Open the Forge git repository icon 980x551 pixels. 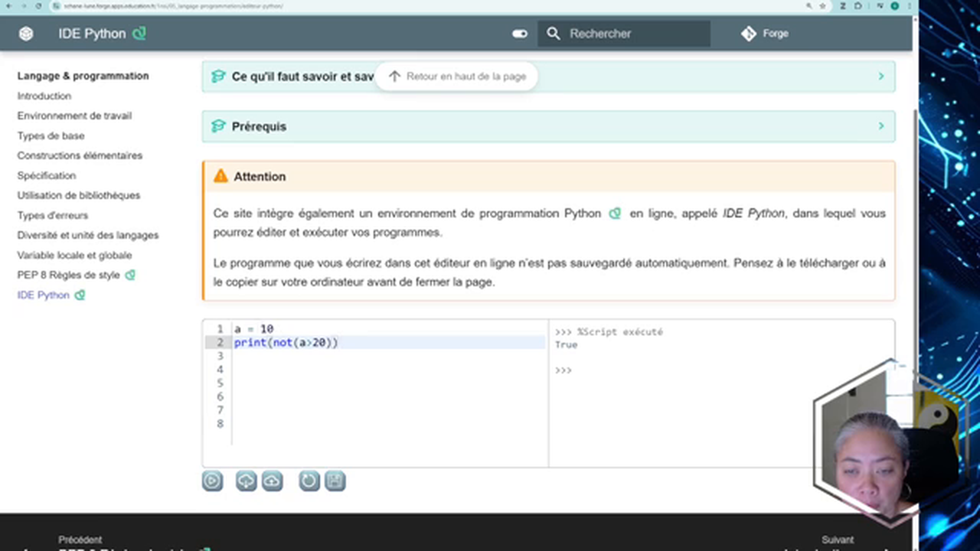point(749,34)
